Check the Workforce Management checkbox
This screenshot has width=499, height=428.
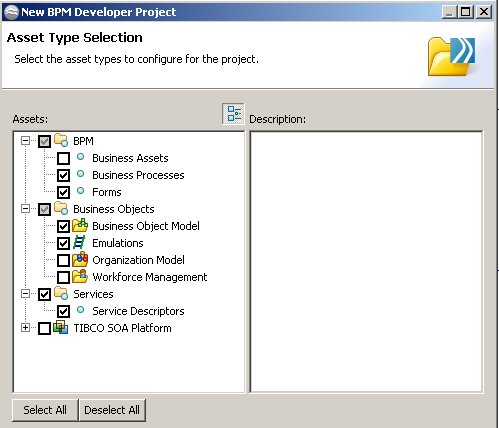click(x=63, y=277)
